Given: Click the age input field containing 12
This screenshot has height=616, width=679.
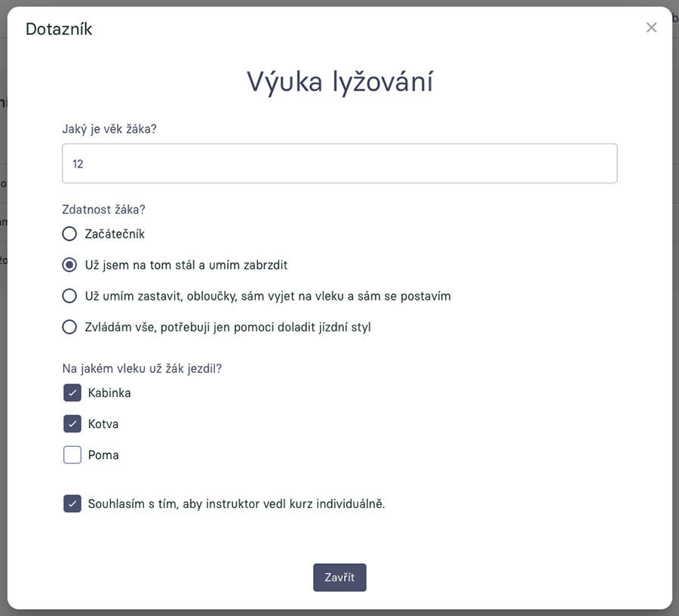Looking at the screenshot, I should pyautogui.click(x=339, y=164).
